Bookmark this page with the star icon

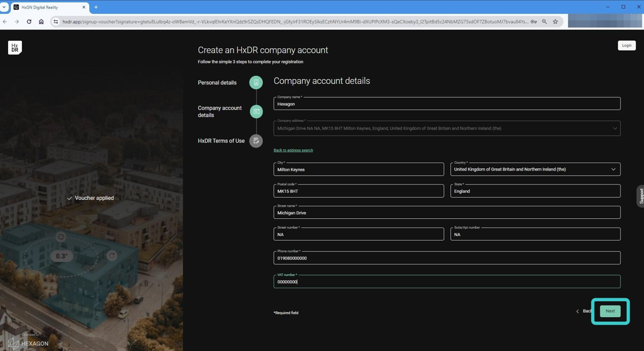[555, 22]
